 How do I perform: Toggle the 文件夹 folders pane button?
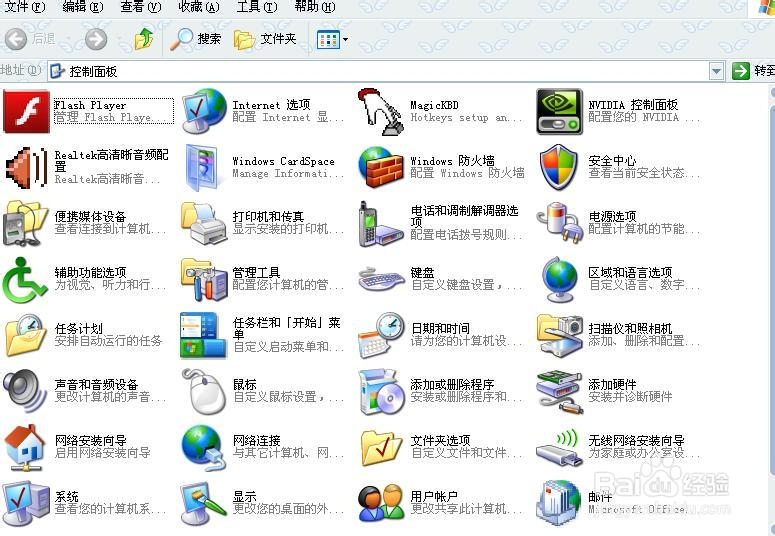265,39
